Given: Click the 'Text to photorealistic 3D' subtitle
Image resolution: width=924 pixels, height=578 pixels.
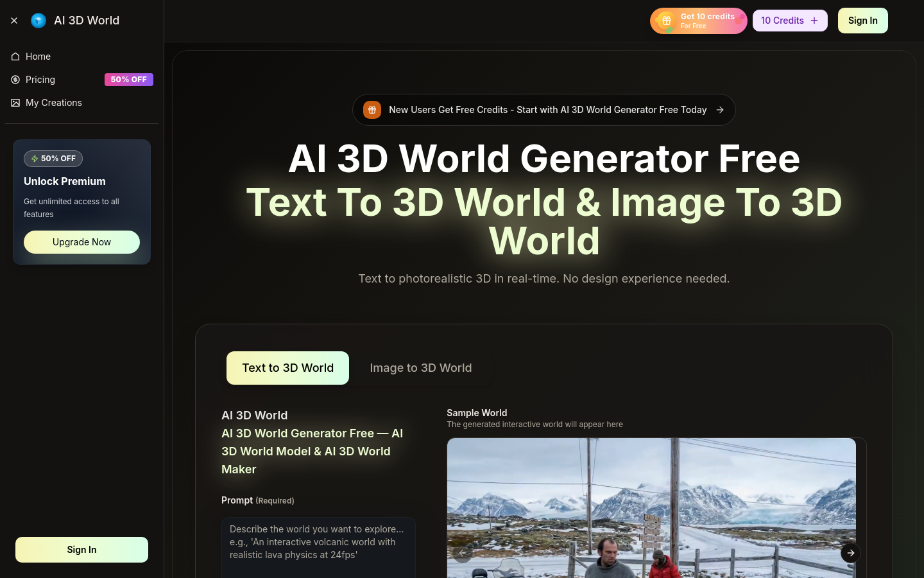Looking at the screenshot, I should click(x=544, y=279).
